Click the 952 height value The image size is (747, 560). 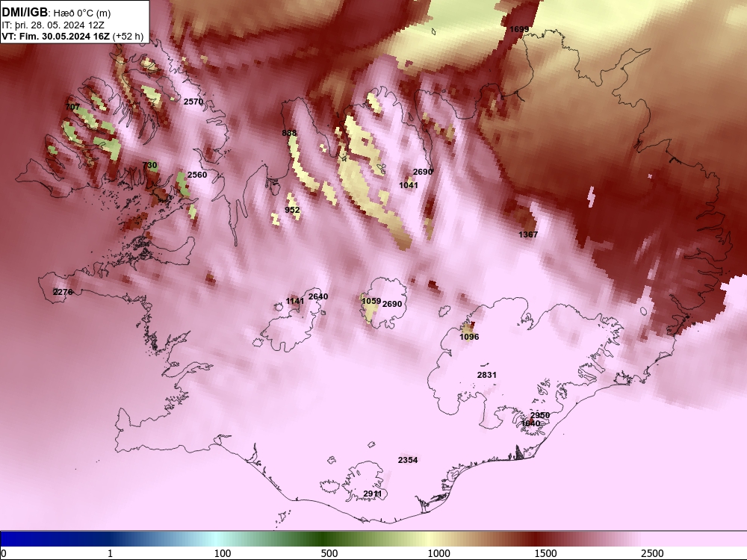coord(293,210)
